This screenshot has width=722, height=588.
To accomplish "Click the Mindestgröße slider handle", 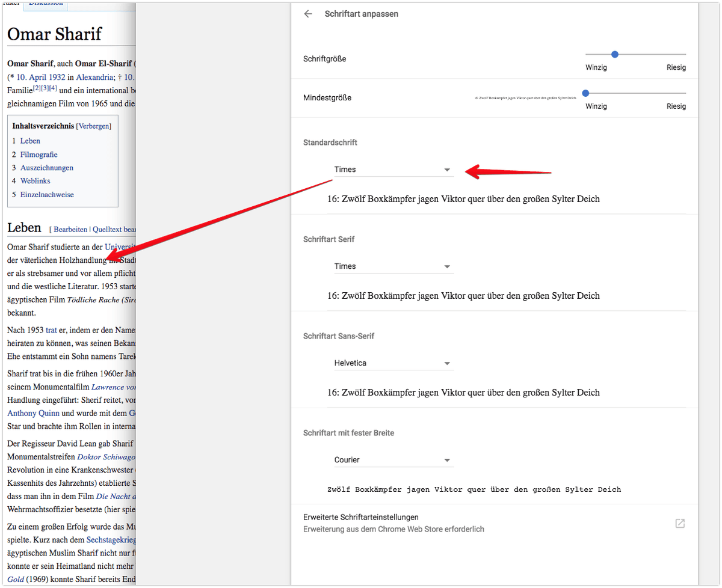I will tap(585, 93).
